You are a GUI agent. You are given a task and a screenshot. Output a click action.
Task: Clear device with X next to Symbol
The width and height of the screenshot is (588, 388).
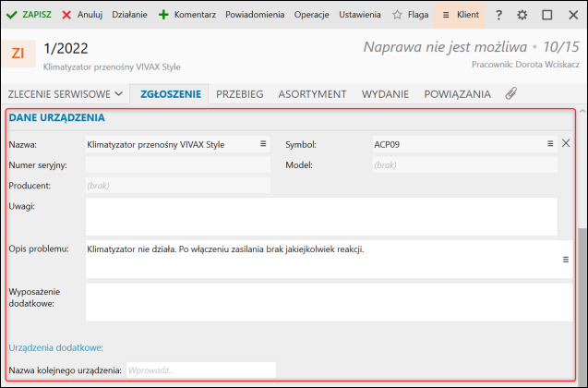[566, 143]
